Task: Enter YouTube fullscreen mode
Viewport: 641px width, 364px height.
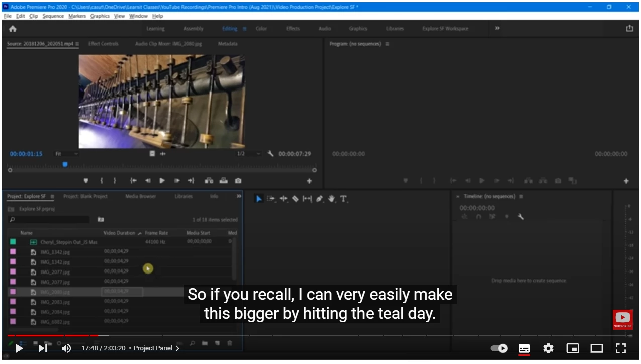Action: coord(621,348)
